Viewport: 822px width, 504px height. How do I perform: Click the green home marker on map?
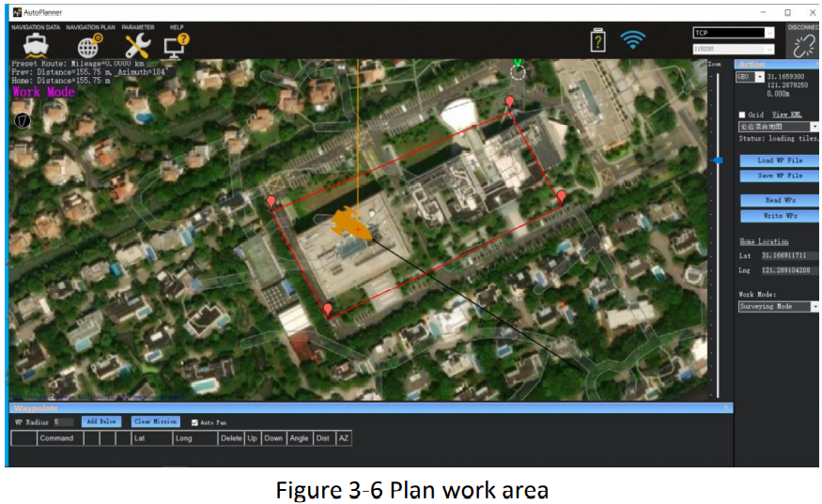[x=518, y=64]
